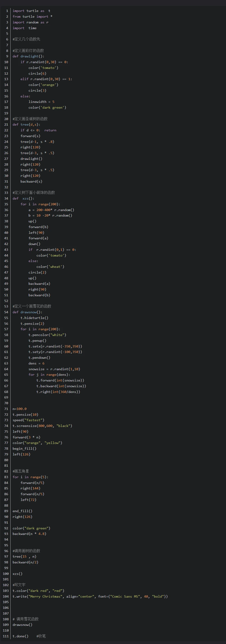Click the "dens = 6" assignment
Image resolution: width=226 pixels, height=644 pixels.
(36, 364)
